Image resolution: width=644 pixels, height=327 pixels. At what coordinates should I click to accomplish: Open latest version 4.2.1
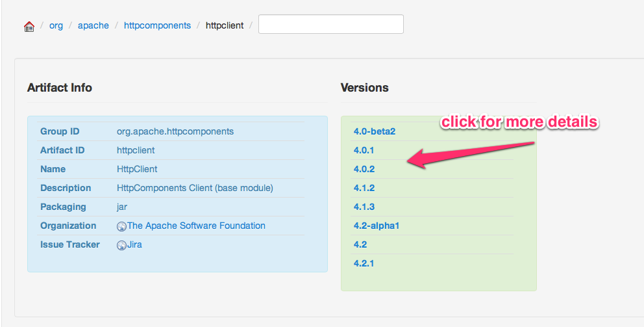[364, 263]
